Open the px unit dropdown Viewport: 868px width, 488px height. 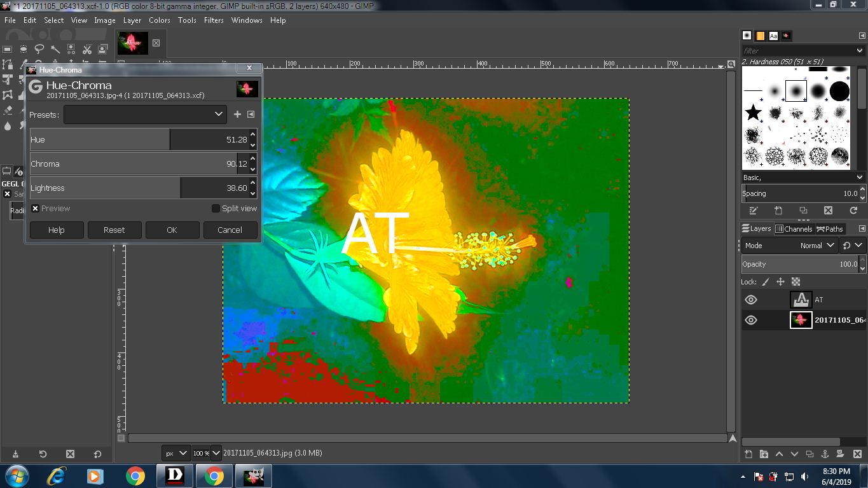point(176,453)
